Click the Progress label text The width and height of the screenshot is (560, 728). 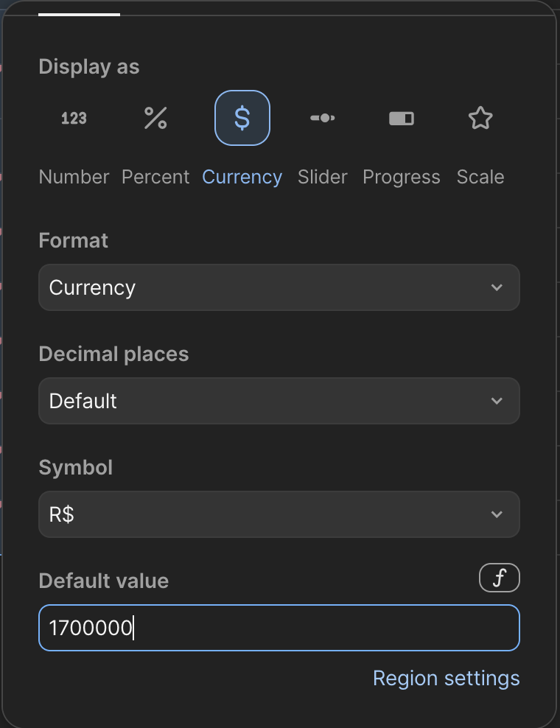pos(402,177)
